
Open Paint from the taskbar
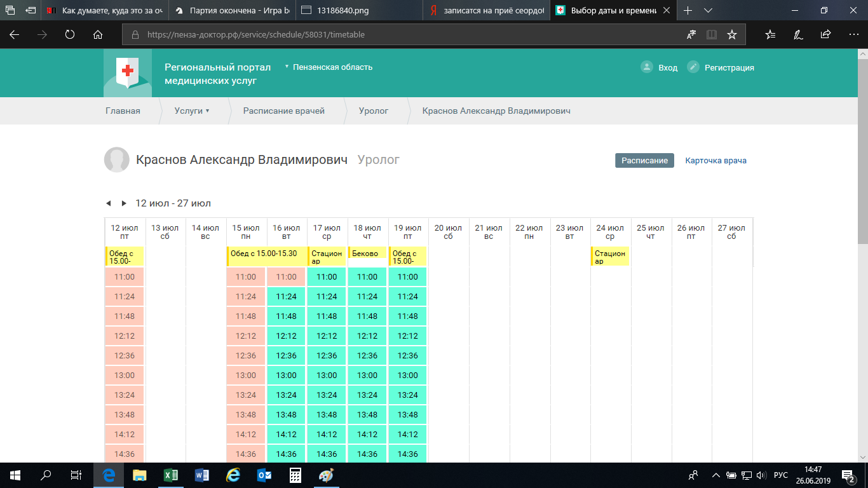pos(326,475)
